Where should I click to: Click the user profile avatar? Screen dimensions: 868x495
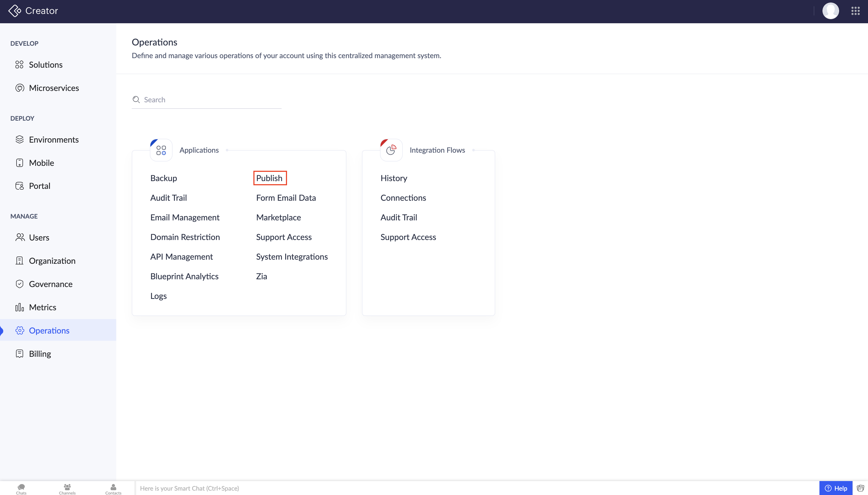(x=830, y=11)
